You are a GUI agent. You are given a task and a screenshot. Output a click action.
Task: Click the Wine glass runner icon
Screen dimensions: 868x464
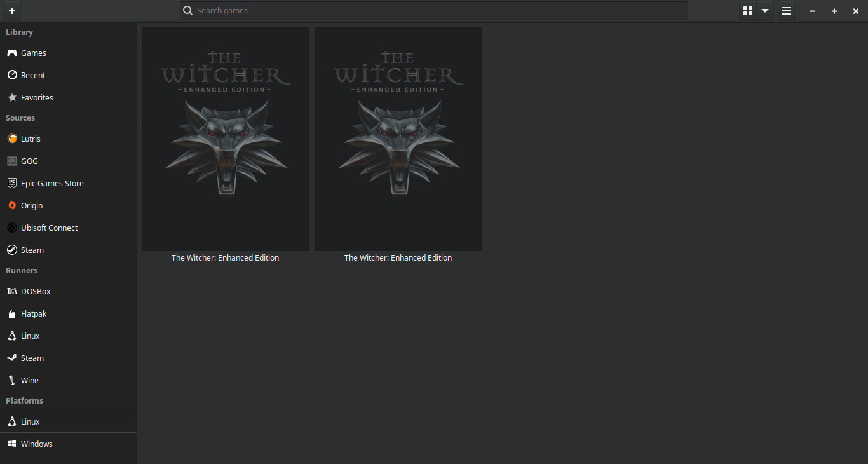coord(12,380)
